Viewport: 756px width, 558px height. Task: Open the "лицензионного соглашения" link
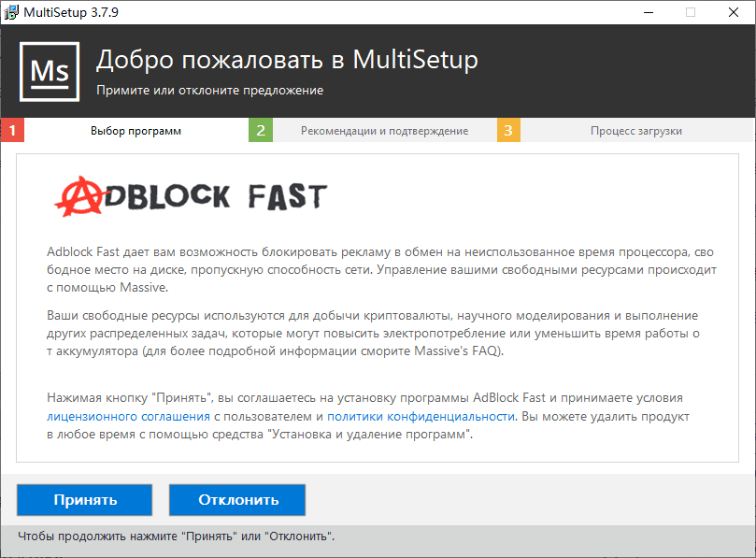(127, 416)
